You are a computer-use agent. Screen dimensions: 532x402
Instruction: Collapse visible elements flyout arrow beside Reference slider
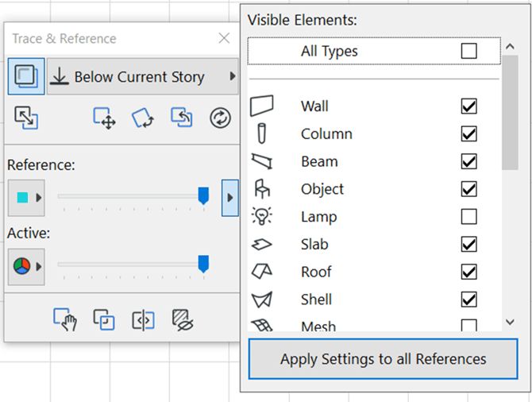[x=229, y=198]
